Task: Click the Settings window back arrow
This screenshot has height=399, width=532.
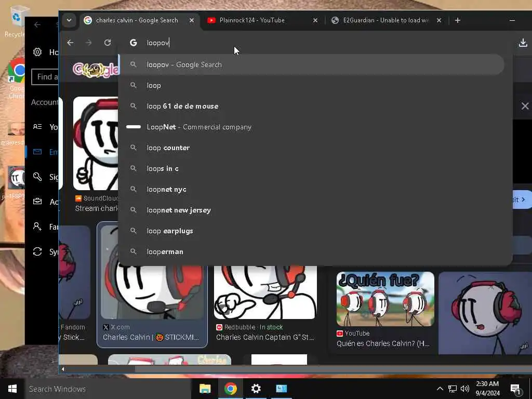Action: 37,24
